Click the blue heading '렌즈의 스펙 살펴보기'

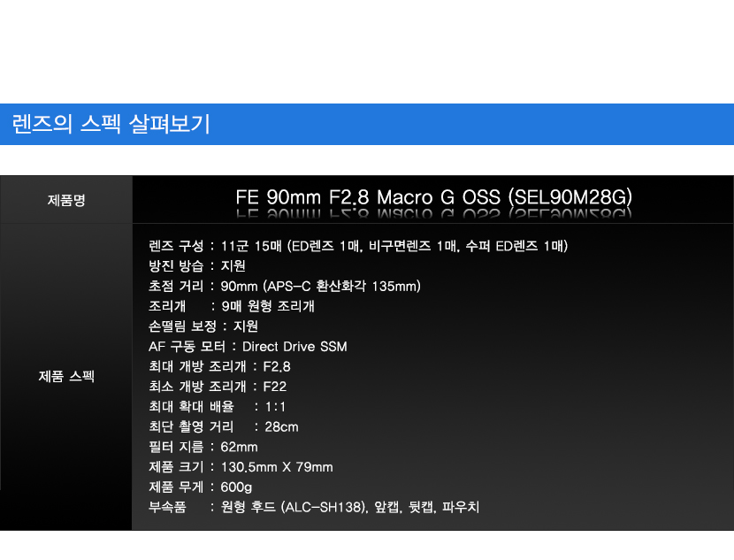[111, 124]
